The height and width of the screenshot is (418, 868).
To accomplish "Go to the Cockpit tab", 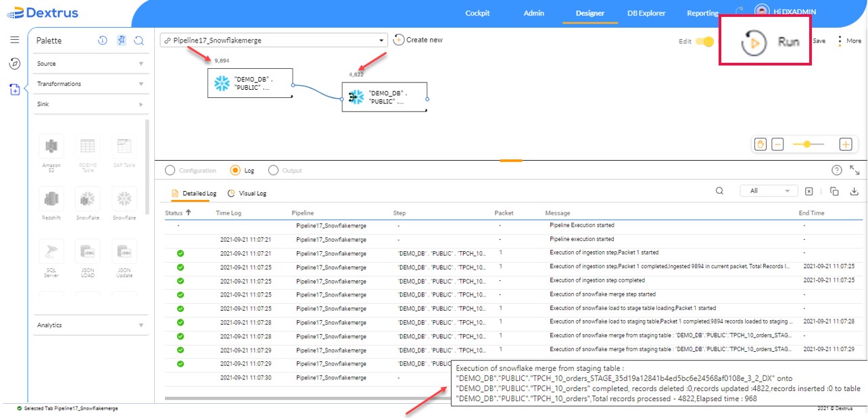I will pyautogui.click(x=478, y=13).
